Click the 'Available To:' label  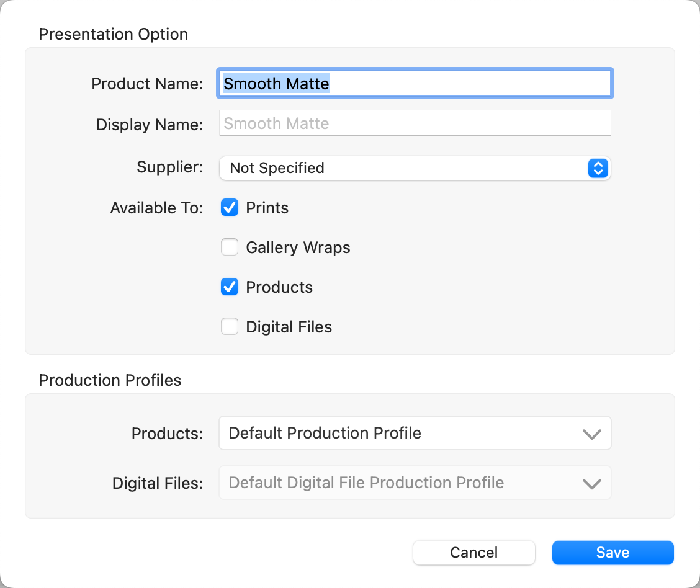[156, 208]
